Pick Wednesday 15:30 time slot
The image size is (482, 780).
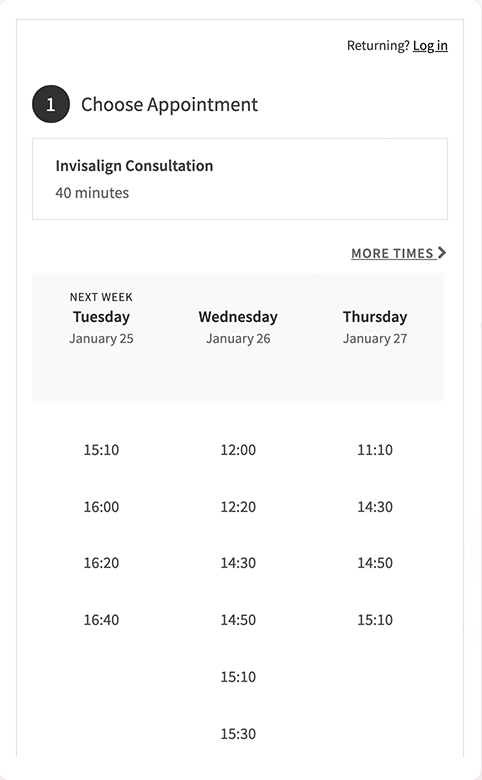(x=238, y=734)
